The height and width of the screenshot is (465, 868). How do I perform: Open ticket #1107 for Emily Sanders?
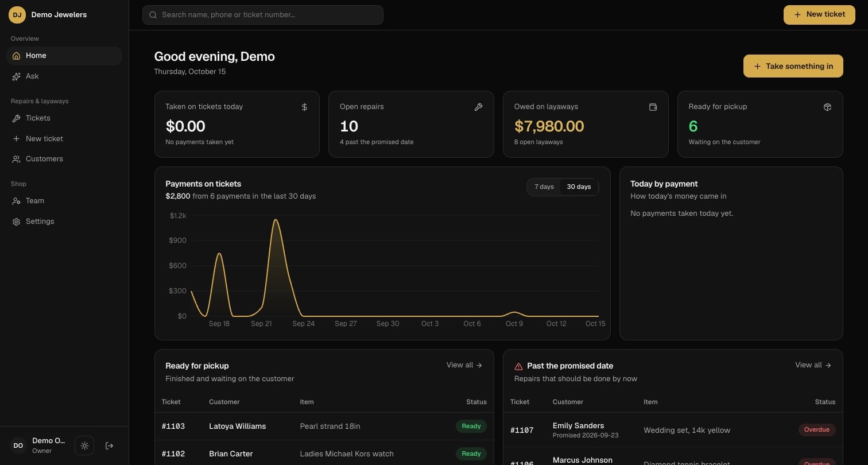click(673, 430)
